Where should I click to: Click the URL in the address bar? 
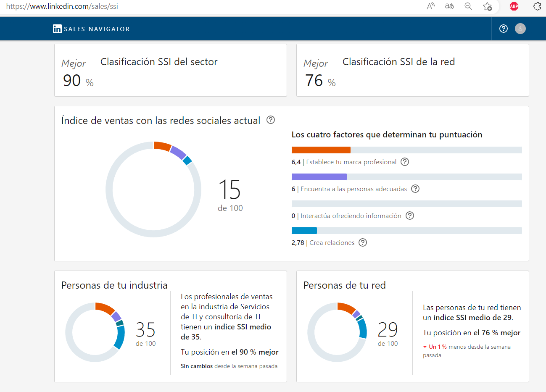pos(62,6)
